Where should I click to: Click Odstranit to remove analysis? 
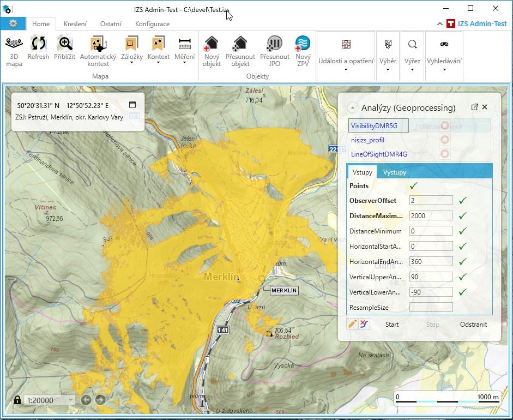(x=473, y=325)
